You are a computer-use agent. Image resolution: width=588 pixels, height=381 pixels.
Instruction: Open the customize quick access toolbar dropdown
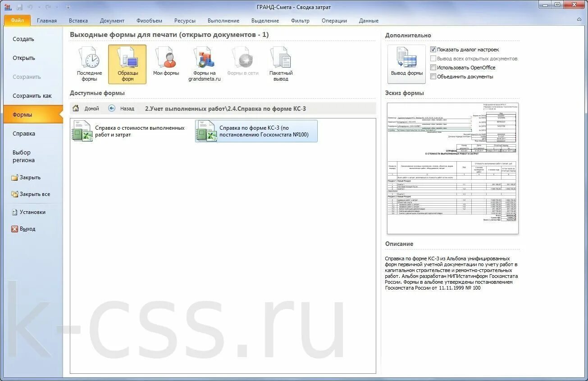click(68, 7)
